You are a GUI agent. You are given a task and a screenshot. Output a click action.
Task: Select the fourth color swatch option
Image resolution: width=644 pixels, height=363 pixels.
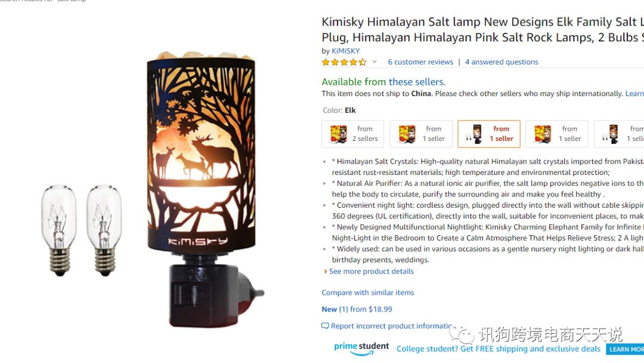[557, 134]
